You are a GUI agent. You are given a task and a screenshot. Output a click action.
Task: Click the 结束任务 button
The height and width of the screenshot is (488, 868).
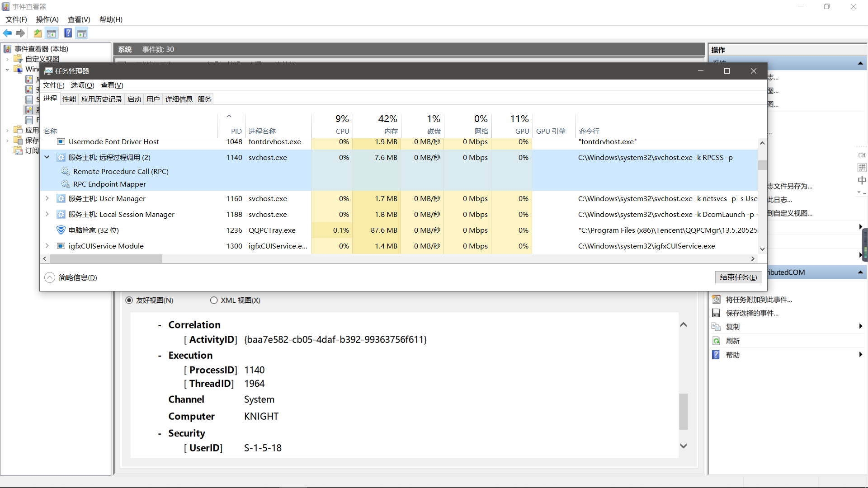(738, 277)
